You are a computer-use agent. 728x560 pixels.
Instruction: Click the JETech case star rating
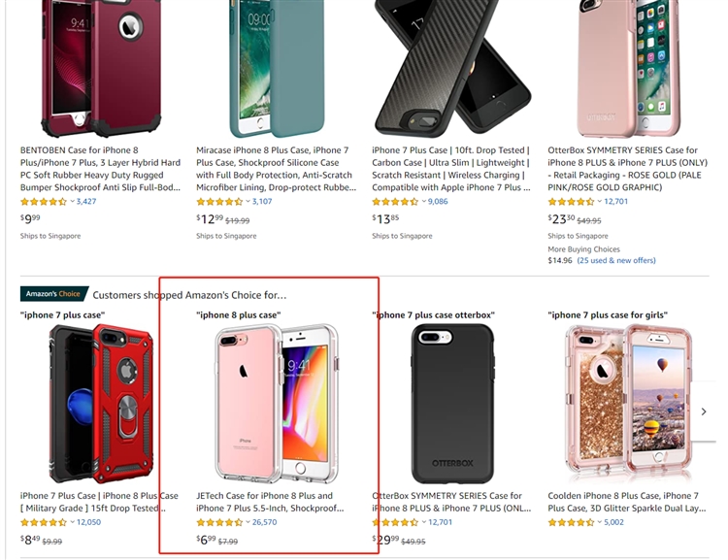219,522
